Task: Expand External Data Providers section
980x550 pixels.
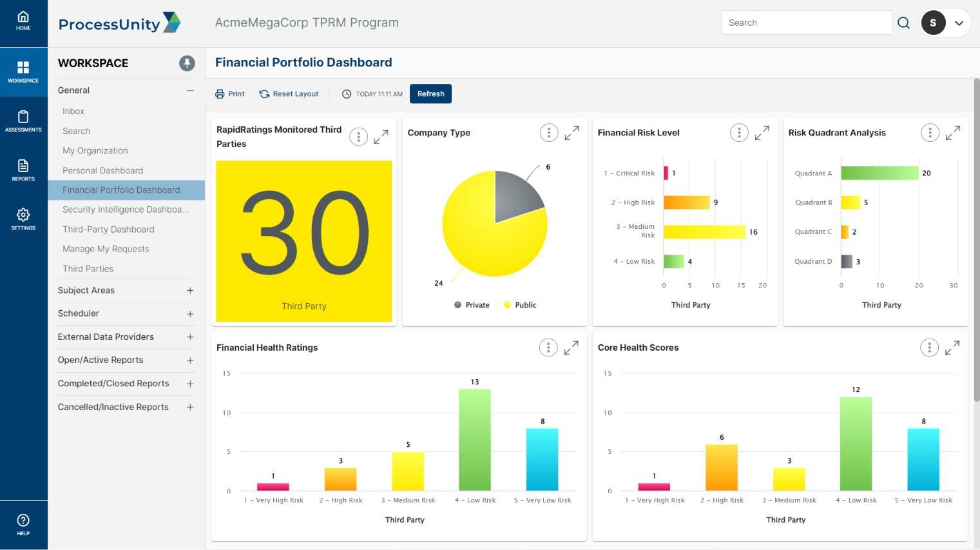Action: [190, 337]
